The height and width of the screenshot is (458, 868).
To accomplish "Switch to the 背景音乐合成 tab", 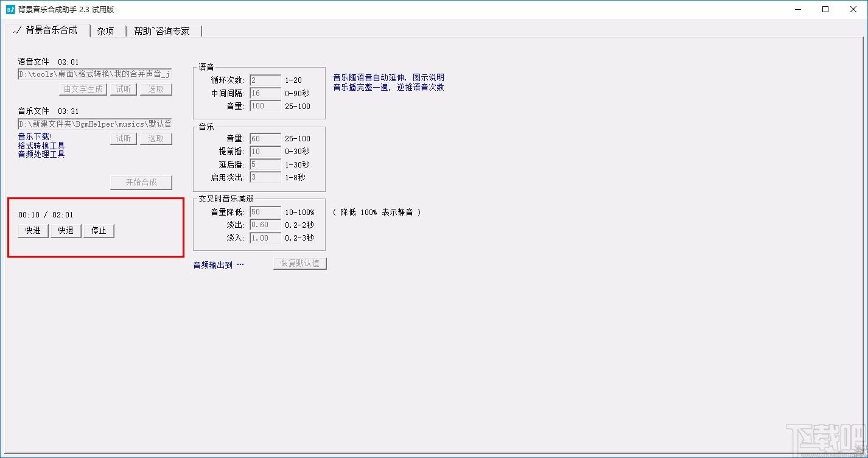I will tap(46, 30).
